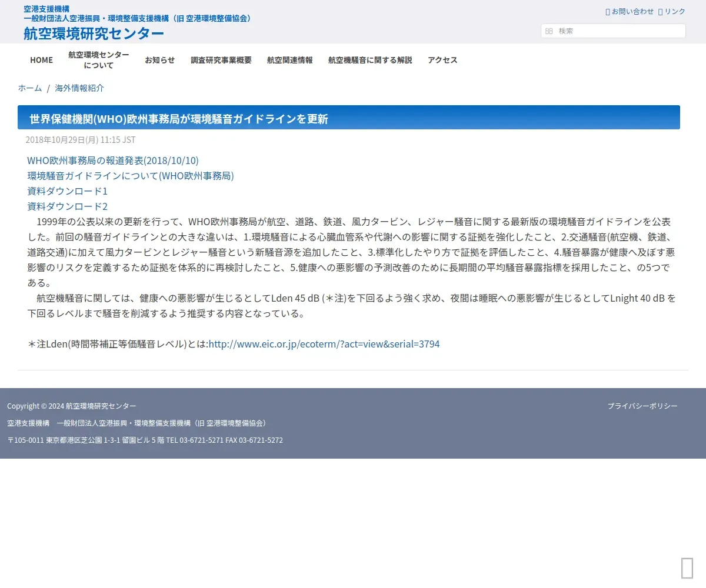
Task: Click the footer organization line 空港支援機構 一般財団法人
Action: coord(138,423)
